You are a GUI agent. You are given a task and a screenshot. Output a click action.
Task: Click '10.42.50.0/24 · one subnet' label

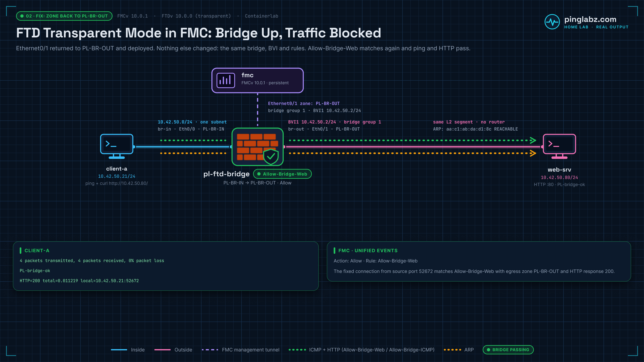(192, 122)
